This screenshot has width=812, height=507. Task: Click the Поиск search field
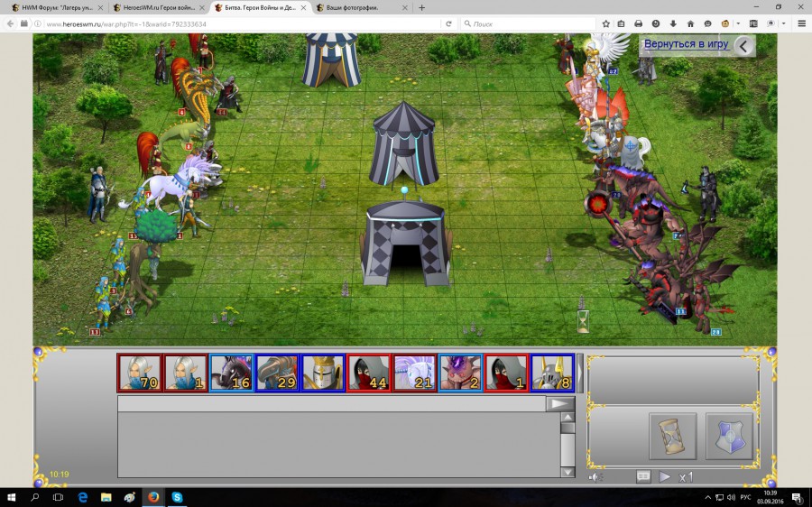click(x=528, y=23)
